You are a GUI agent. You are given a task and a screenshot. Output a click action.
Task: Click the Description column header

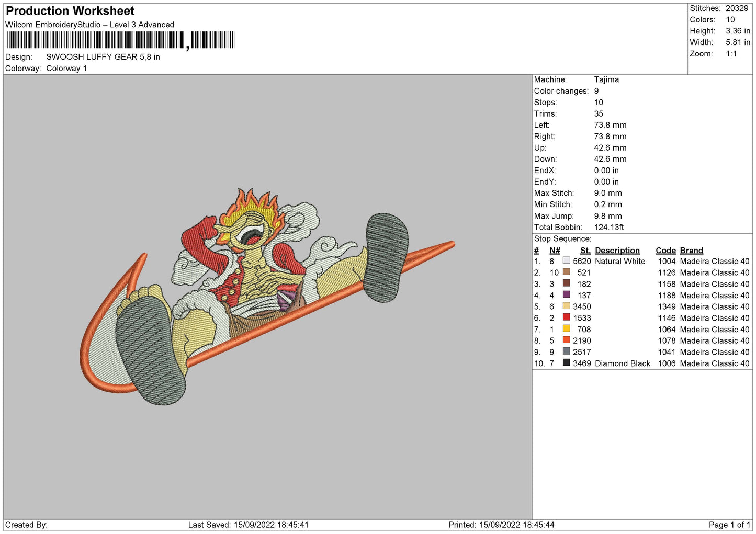coord(617,251)
